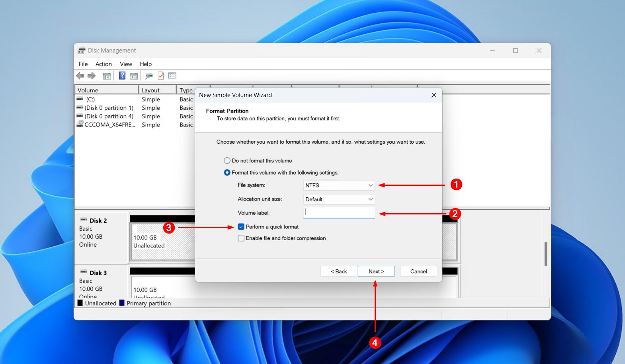
Task: Click the drive icon beside Disk 0 partition 4
Action: (x=80, y=116)
